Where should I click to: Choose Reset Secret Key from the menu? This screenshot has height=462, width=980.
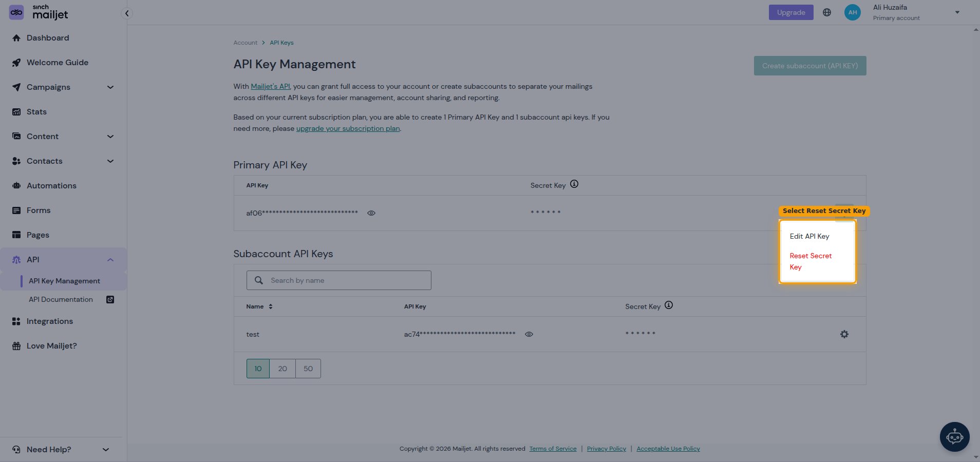(x=811, y=261)
